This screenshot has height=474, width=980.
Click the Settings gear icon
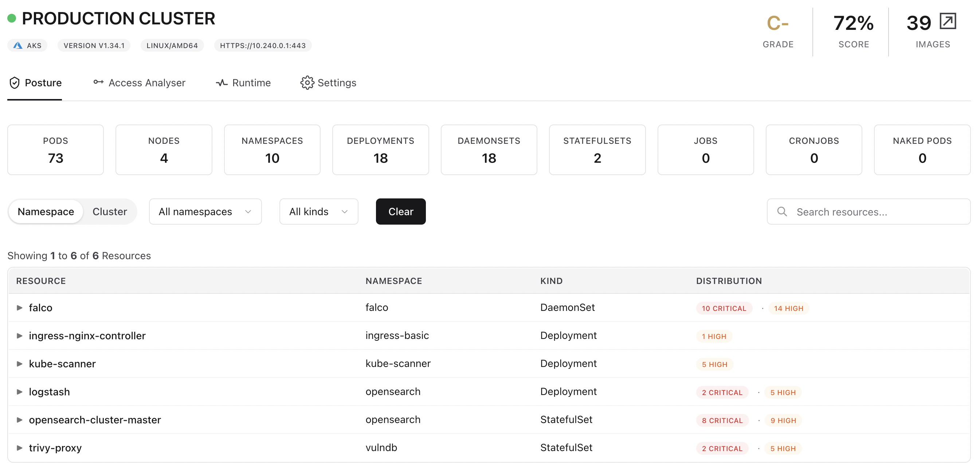307,83
